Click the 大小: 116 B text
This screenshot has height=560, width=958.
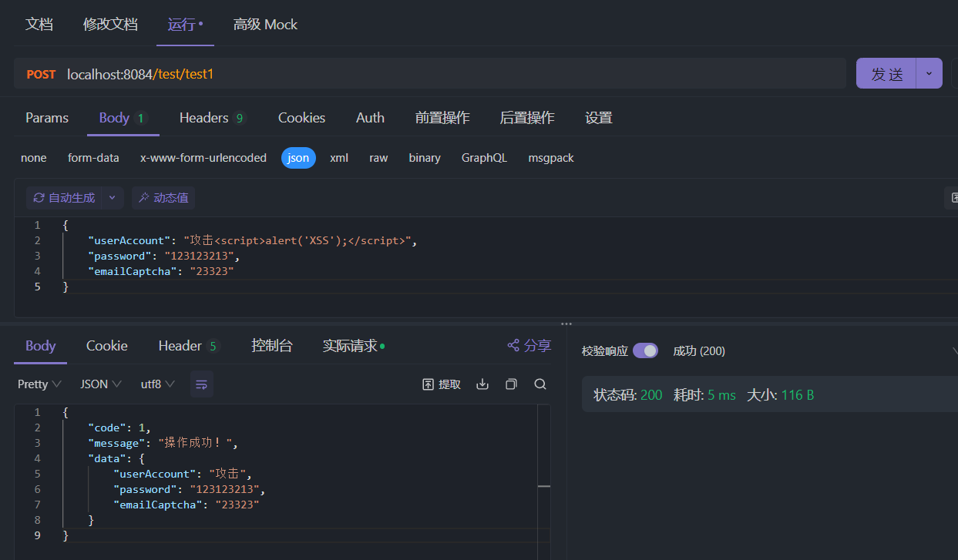pyautogui.click(x=780, y=395)
